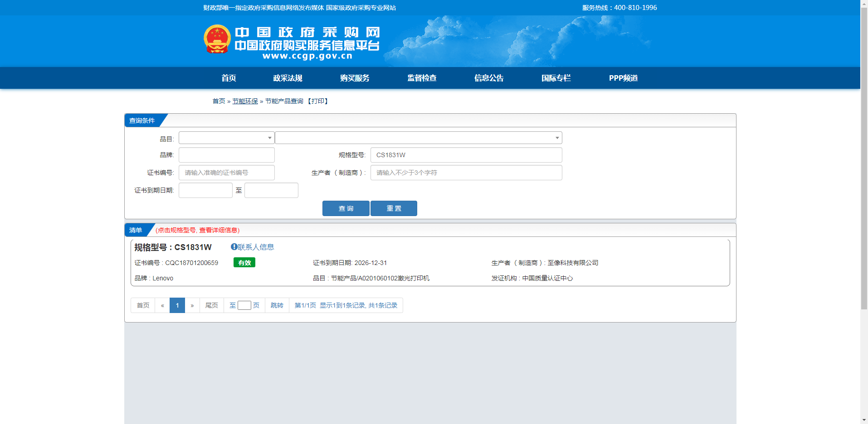
Task: Expand the second 品目 subcategory dropdown
Action: 418,138
